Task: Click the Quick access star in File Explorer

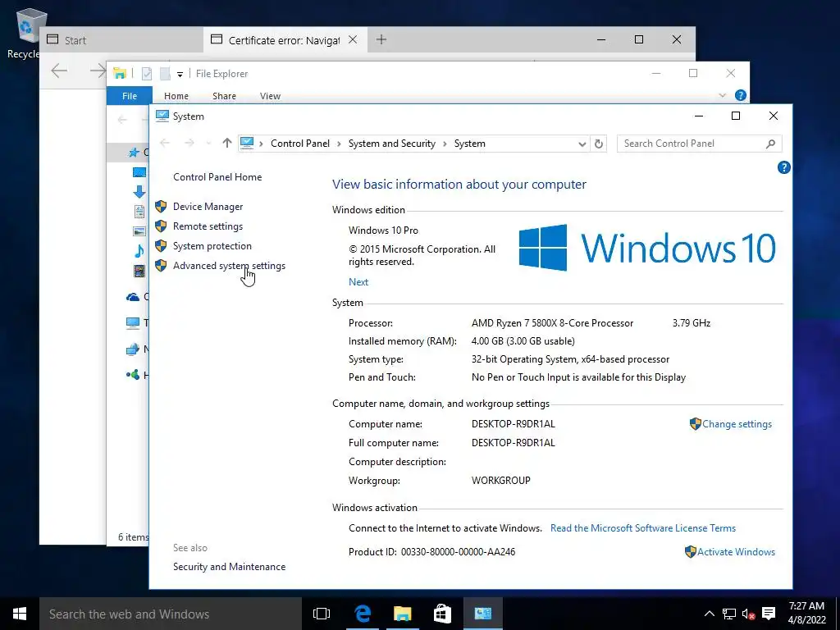Action: 134,153
